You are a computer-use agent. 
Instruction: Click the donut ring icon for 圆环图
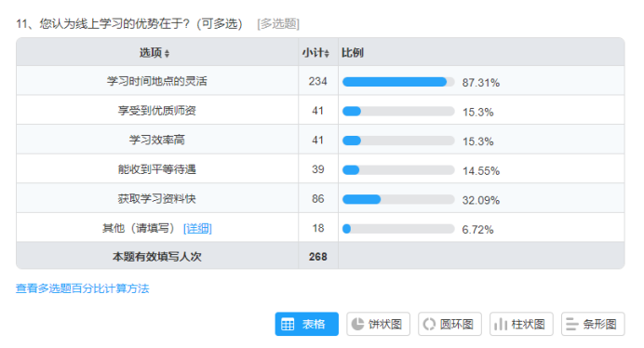[429, 324]
